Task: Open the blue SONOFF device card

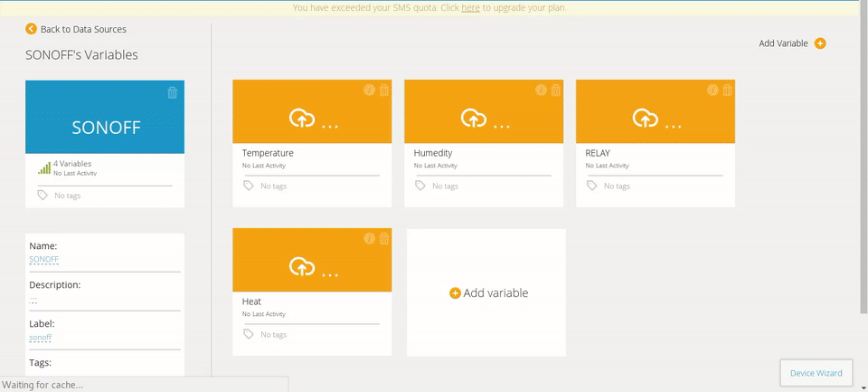Action: pyautogui.click(x=105, y=117)
